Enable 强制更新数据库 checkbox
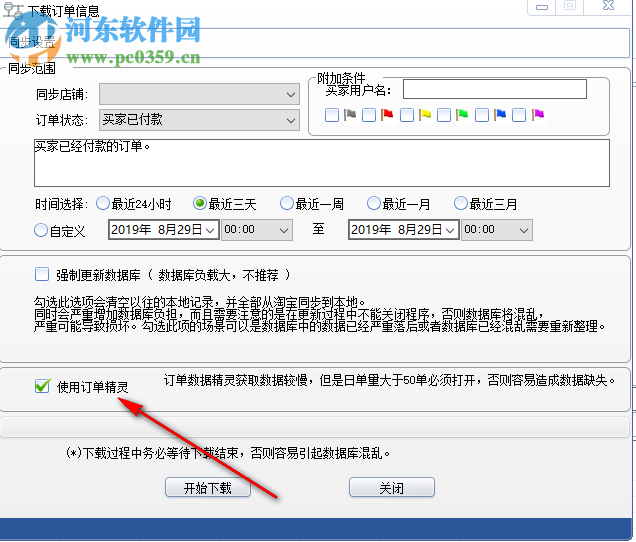Image resolution: width=636 pixels, height=542 pixels. pyautogui.click(x=42, y=274)
